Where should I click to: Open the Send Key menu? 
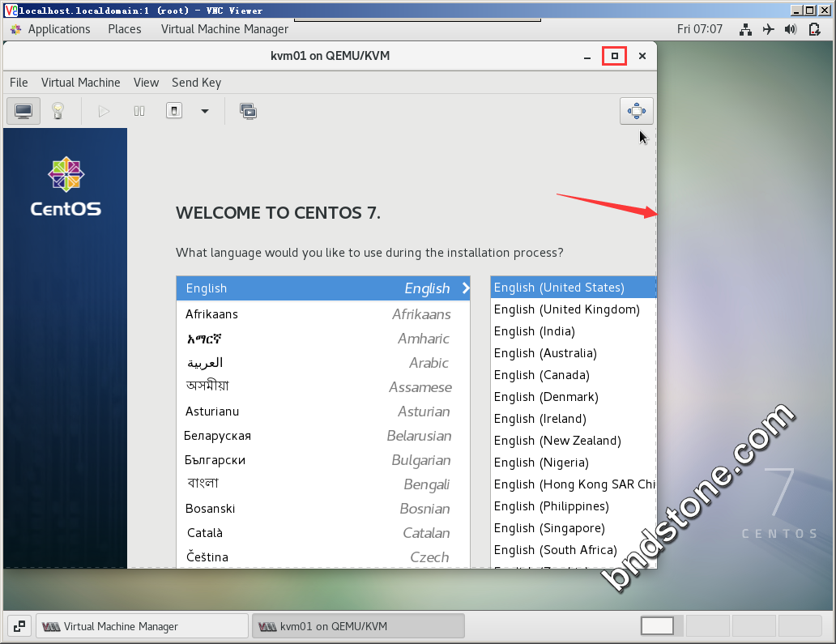click(x=196, y=83)
